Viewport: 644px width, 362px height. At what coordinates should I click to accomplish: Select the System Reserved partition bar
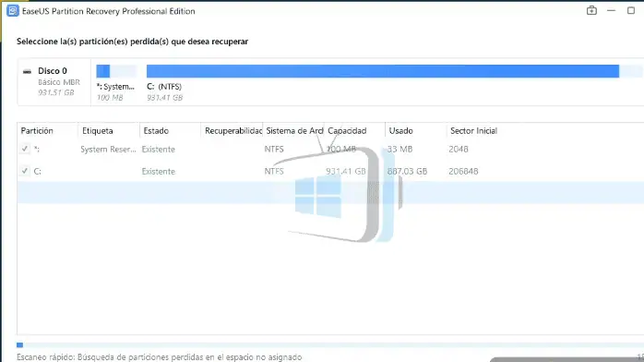coord(116,71)
